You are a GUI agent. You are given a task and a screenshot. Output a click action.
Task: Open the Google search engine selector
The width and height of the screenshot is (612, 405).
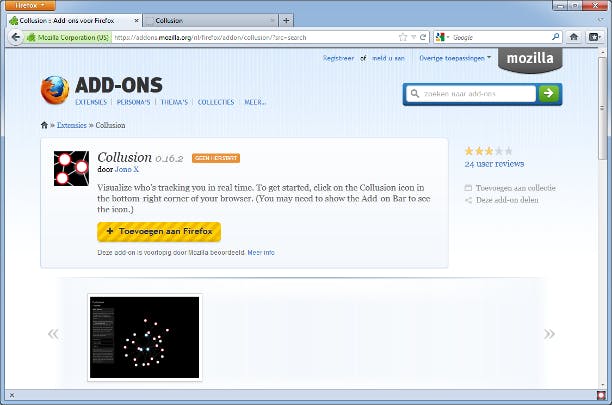pyautogui.click(x=443, y=37)
